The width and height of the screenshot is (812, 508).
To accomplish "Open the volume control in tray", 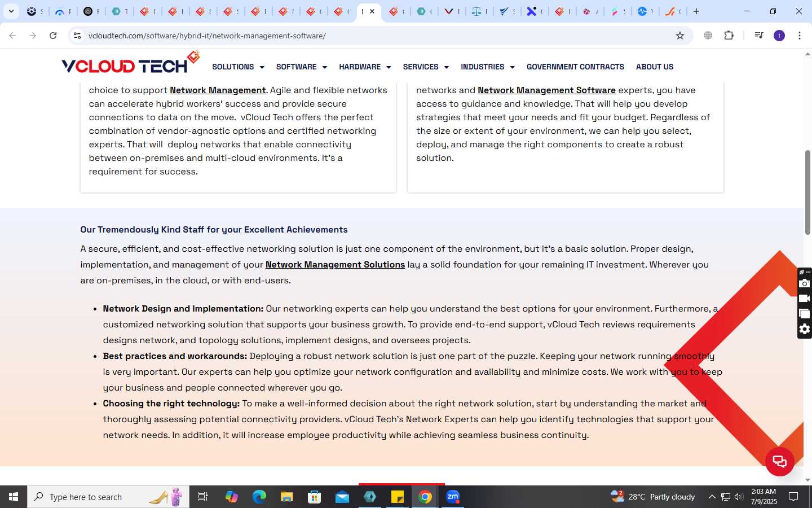I will pos(739,497).
